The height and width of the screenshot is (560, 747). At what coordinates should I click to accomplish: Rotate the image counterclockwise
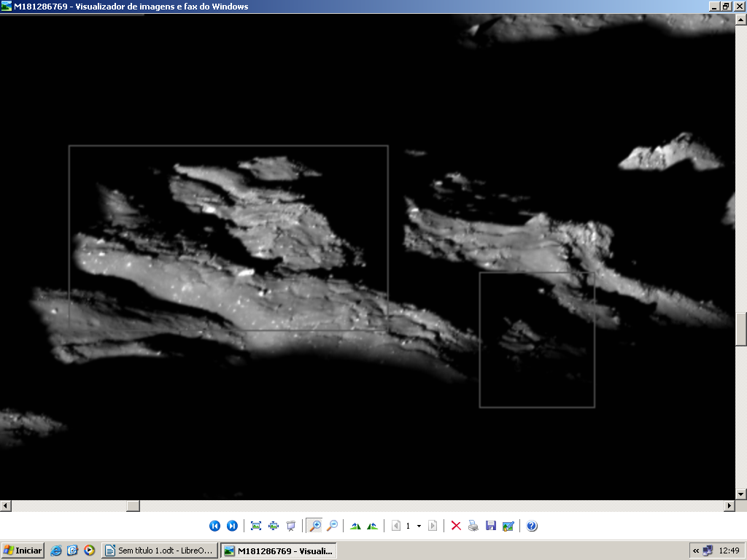pos(373,526)
